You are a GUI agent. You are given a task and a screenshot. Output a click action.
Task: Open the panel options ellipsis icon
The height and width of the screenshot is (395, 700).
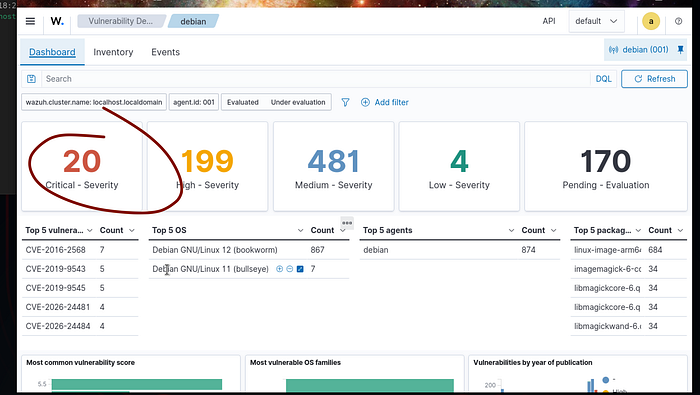347,223
